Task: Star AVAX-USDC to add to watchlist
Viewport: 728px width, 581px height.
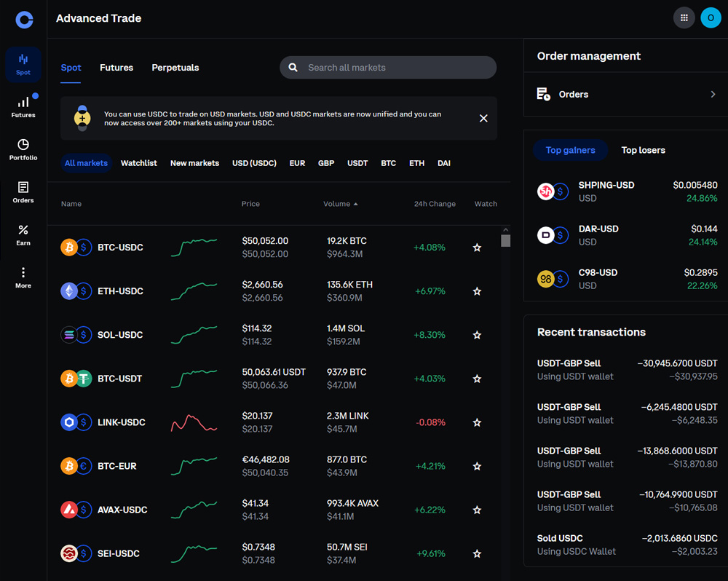Action: click(477, 510)
